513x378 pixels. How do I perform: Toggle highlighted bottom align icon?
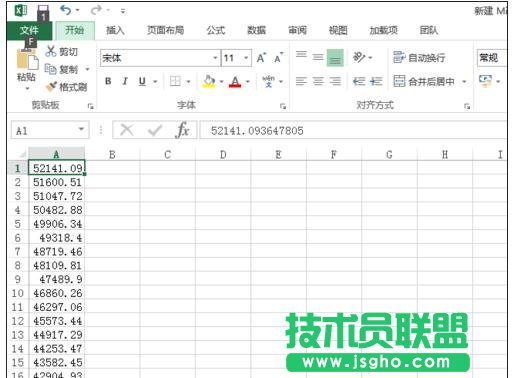pos(335,58)
